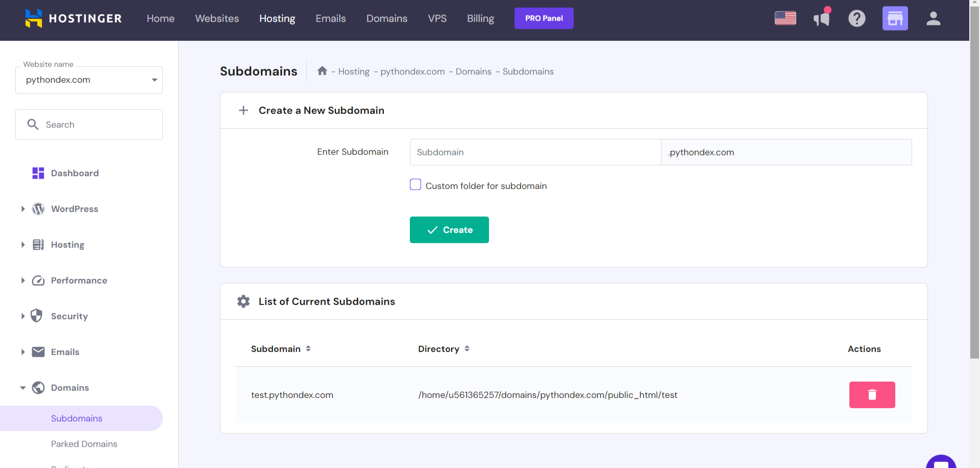Click the purple store icon
Viewport: 980px width, 468px height.
point(895,19)
